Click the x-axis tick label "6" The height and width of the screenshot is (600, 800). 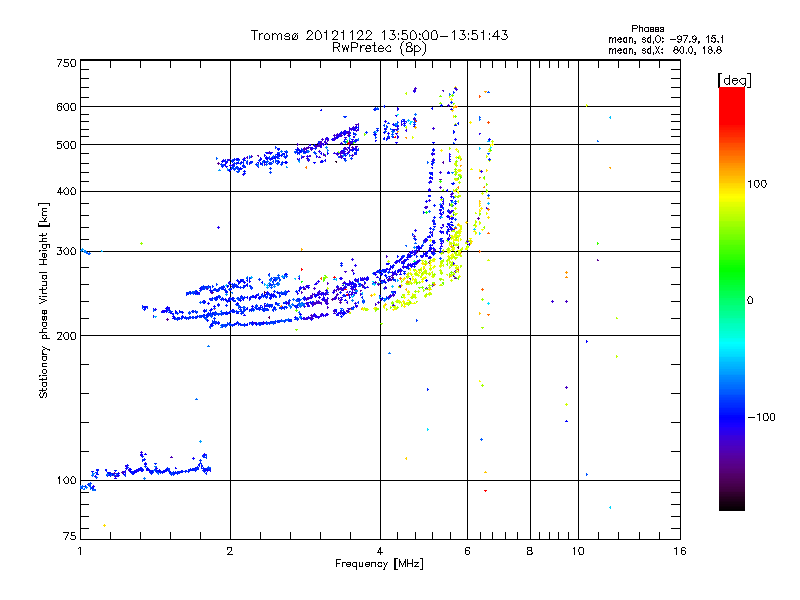pos(467,551)
